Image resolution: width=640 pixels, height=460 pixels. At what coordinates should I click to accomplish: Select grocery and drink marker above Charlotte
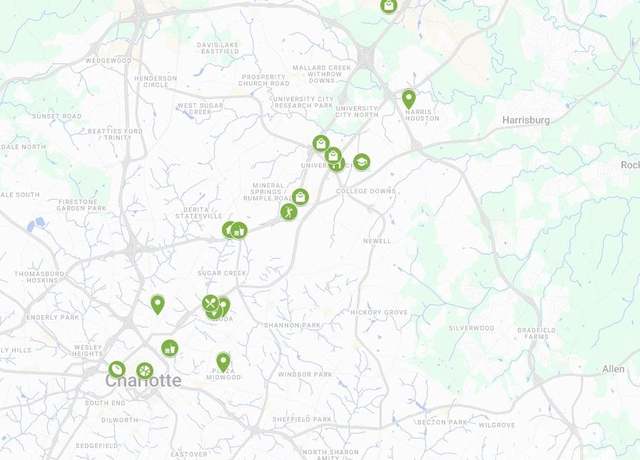[170, 349]
